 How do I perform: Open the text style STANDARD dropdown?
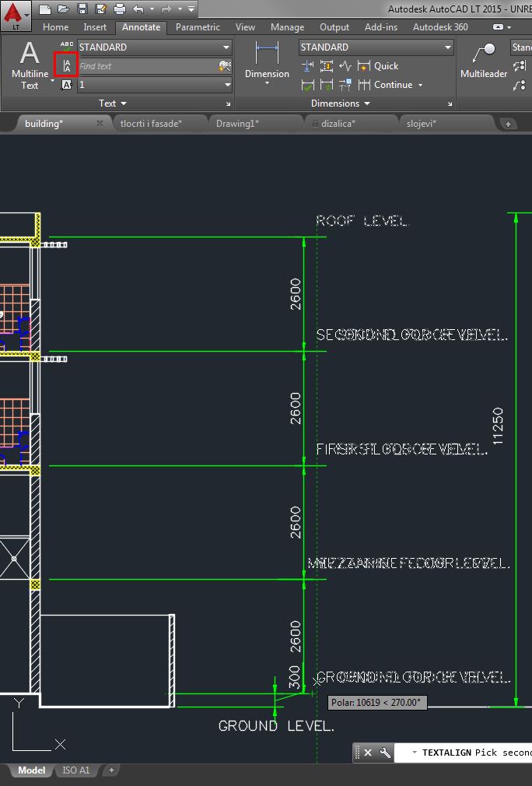[x=156, y=47]
